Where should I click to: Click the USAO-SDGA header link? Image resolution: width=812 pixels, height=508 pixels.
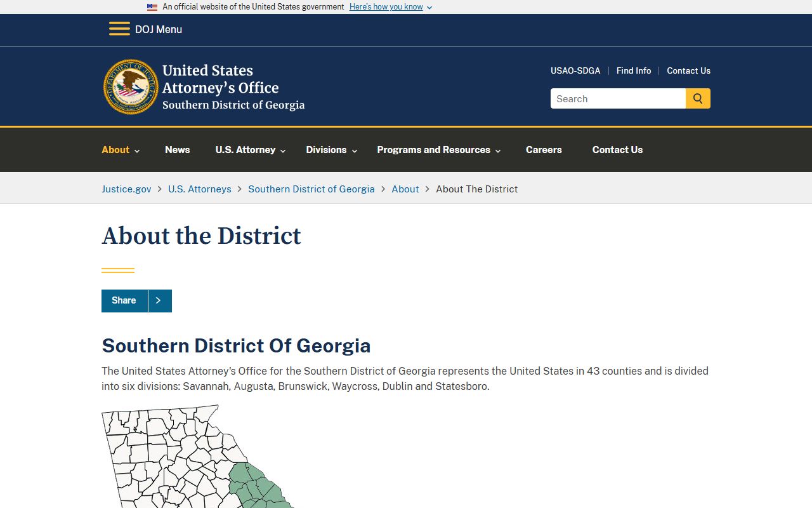pyautogui.click(x=575, y=70)
